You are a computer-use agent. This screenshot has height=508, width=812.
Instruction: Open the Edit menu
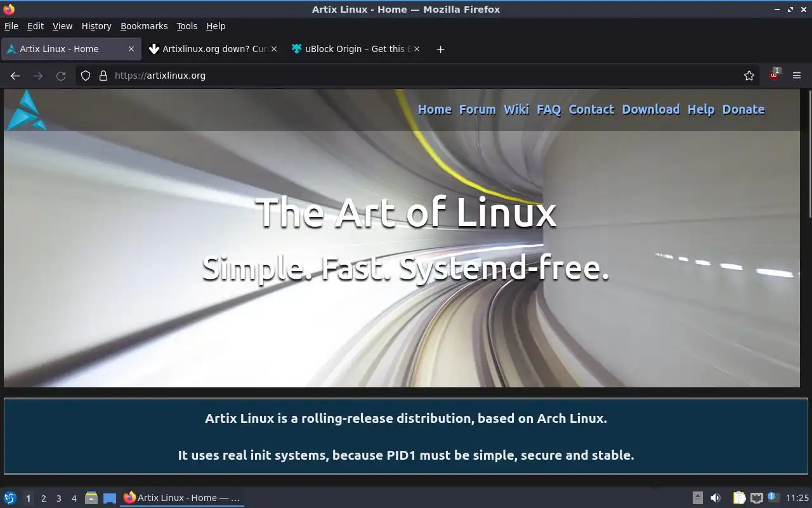pyautogui.click(x=36, y=26)
